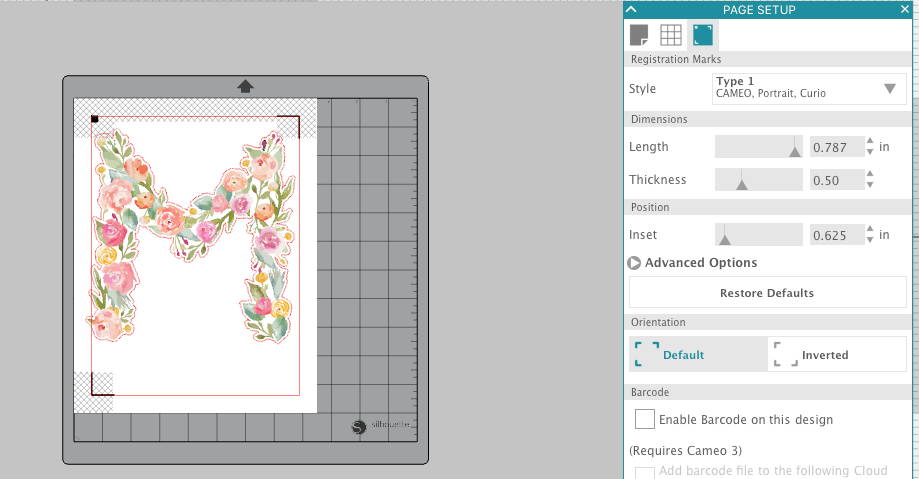The image size is (919, 479).
Task: Decrease Inset with the down stepper arrow
Action: click(870, 240)
